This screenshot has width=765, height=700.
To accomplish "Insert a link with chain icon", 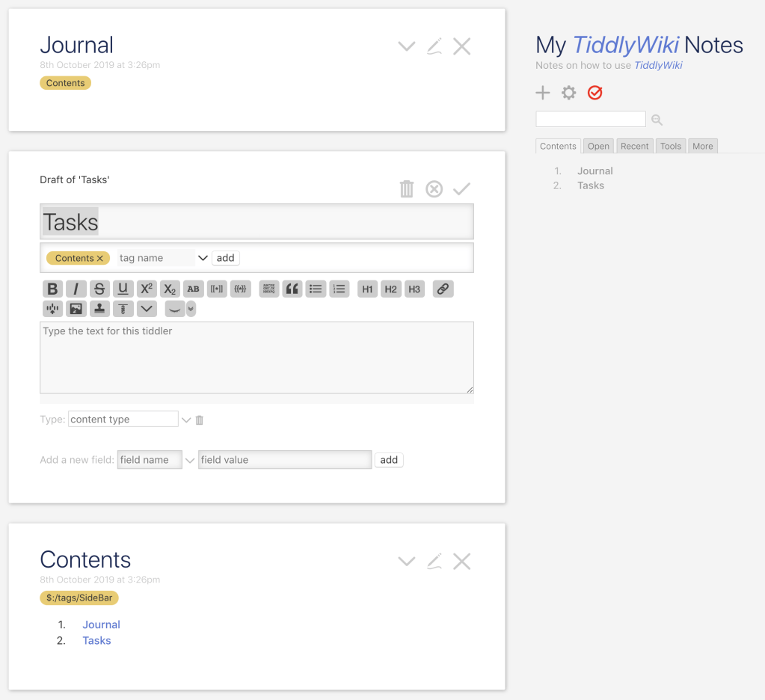I will point(443,289).
